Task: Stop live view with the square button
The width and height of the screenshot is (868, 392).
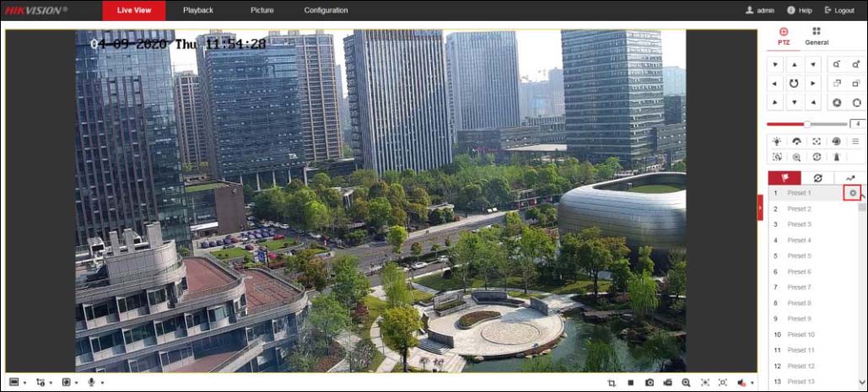Action: 630,383
